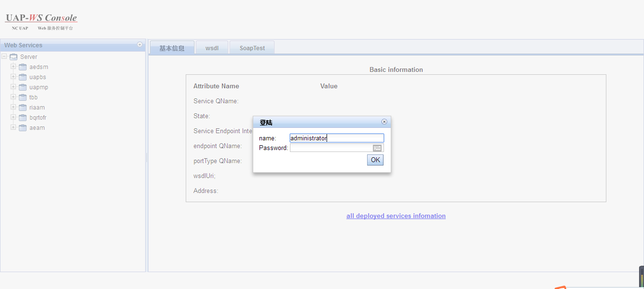Click the uapbs service folder icon

coord(23,77)
